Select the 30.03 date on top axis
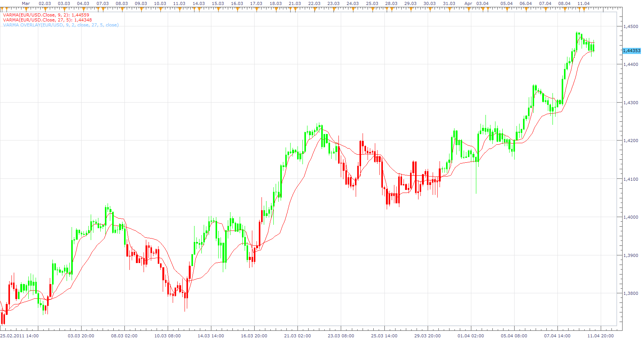This screenshot has height=340, width=644. pos(430,3)
